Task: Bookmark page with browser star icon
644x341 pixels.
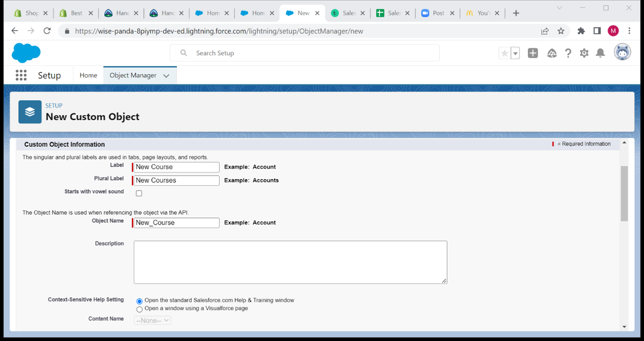Action: pos(561,31)
